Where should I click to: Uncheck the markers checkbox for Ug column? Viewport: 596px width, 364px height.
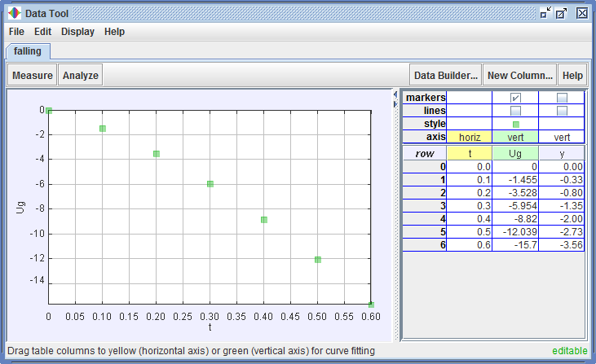click(515, 98)
